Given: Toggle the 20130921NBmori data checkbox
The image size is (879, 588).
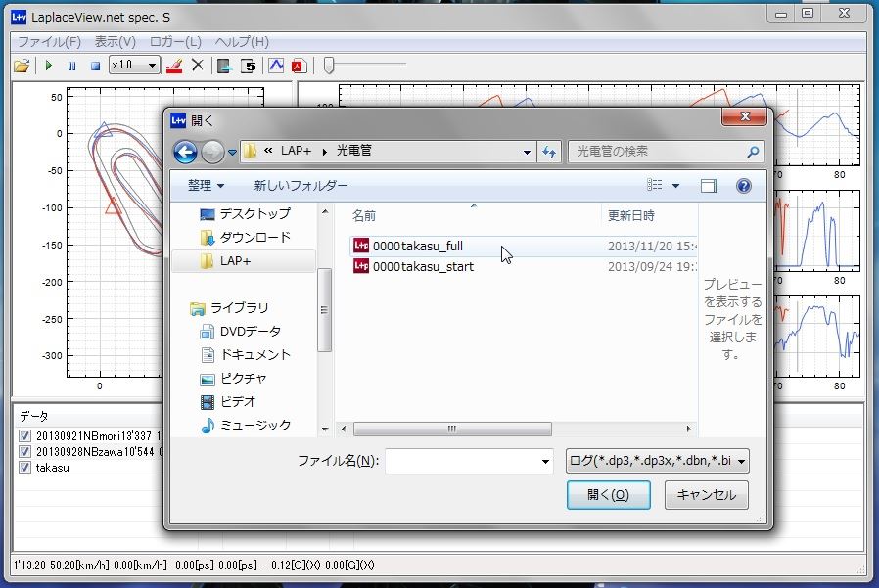Looking at the screenshot, I should [24, 436].
